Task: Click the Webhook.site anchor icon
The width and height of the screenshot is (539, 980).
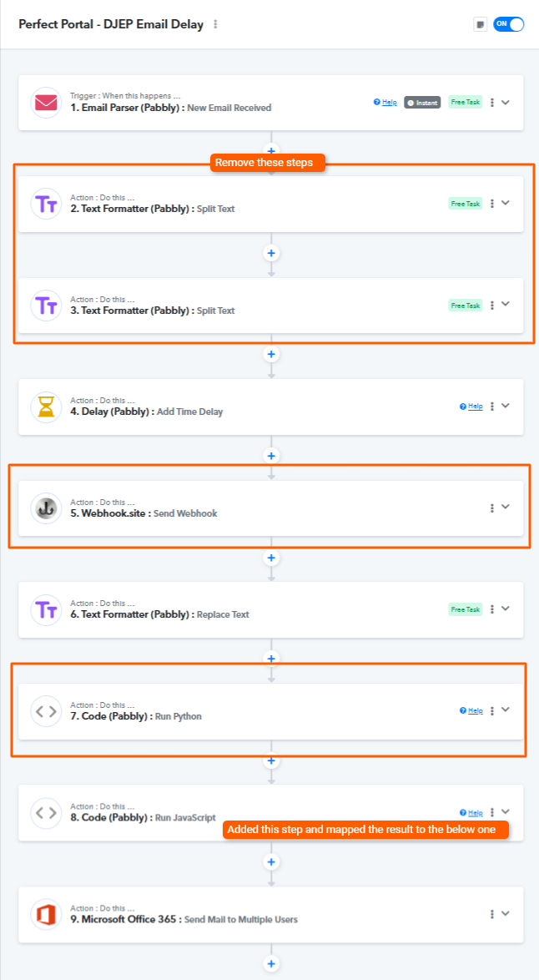Action: click(45, 508)
